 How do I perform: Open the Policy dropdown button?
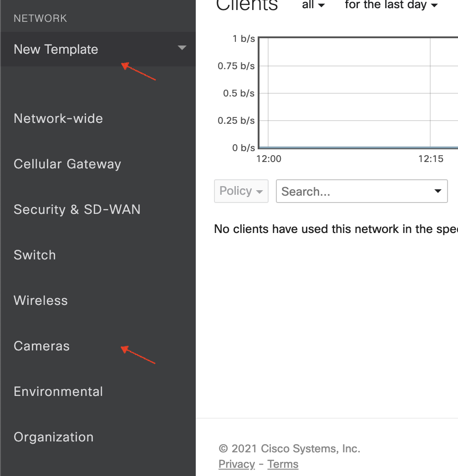pyautogui.click(x=241, y=191)
